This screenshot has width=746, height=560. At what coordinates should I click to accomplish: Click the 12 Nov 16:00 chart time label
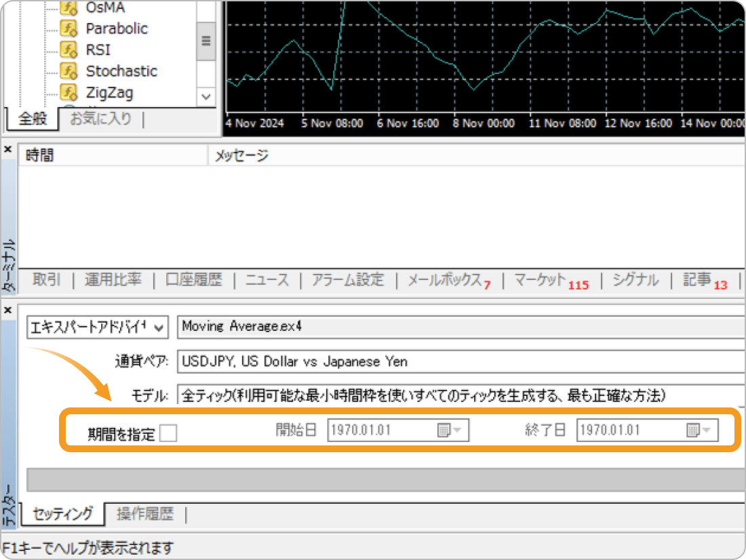pos(638,123)
